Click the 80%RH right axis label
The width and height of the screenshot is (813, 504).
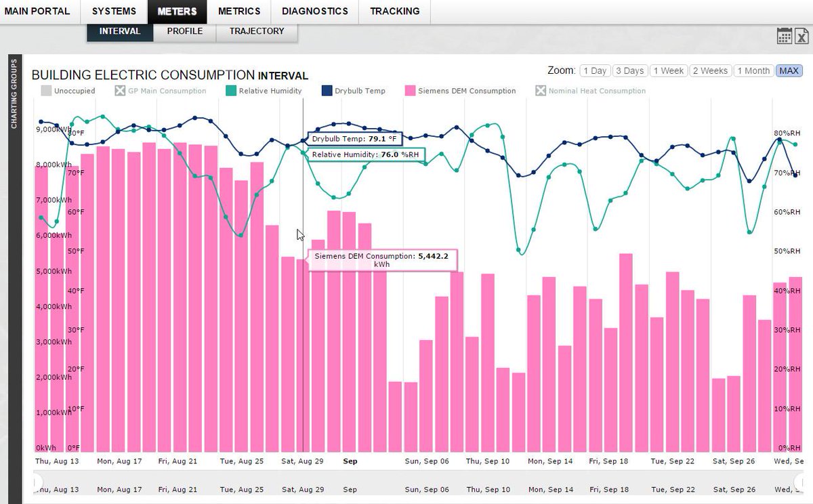coord(788,133)
